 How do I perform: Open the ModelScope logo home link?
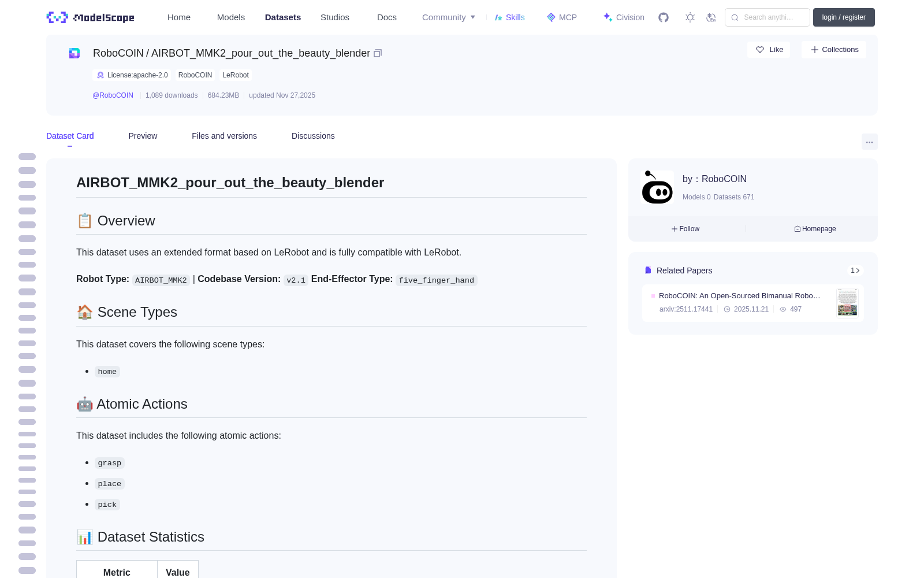tap(90, 17)
